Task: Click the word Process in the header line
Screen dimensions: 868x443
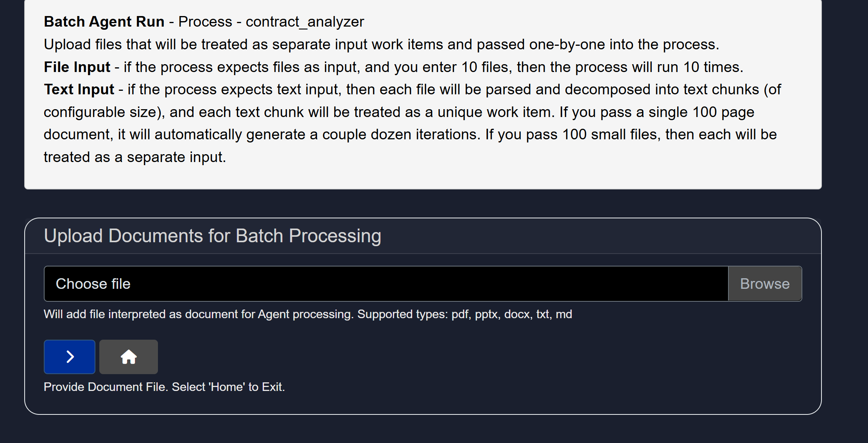Action: click(x=205, y=22)
